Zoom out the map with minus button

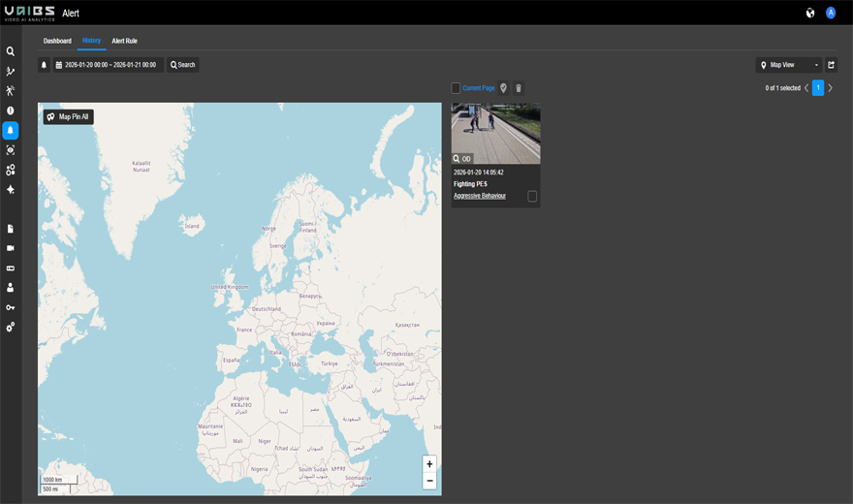[x=429, y=481]
